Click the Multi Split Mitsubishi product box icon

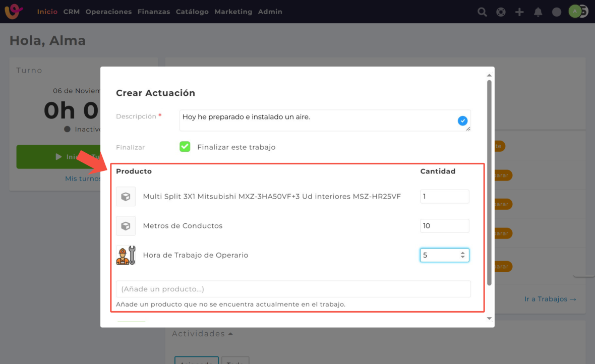pyautogui.click(x=126, y=197)
